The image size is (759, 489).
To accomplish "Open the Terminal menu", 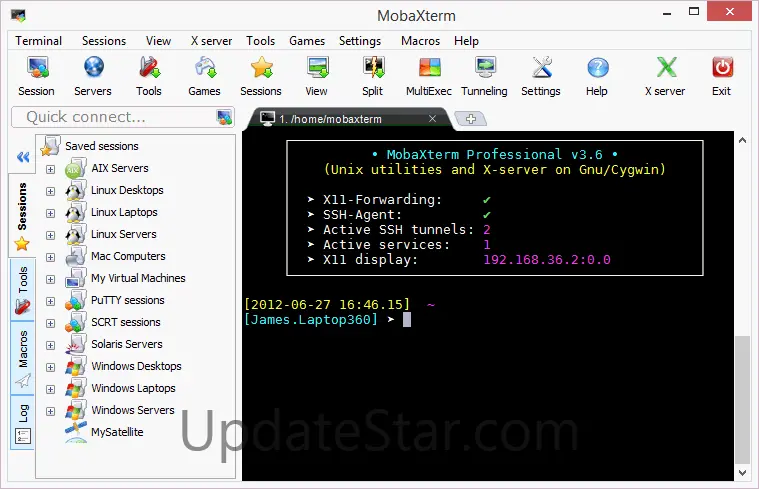I will (x=38, y=41).
